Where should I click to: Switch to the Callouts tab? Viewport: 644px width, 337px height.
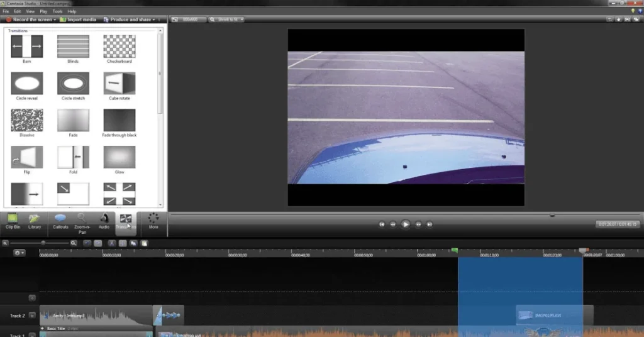(x=60, y=222)
